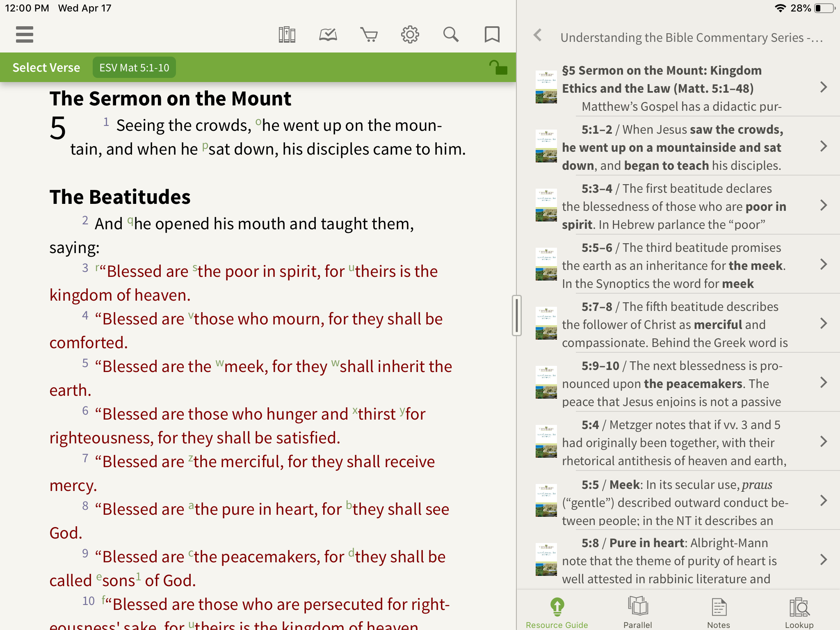
Task: Tap the 12:00 PM clock
Action: [x=27, y=8]
